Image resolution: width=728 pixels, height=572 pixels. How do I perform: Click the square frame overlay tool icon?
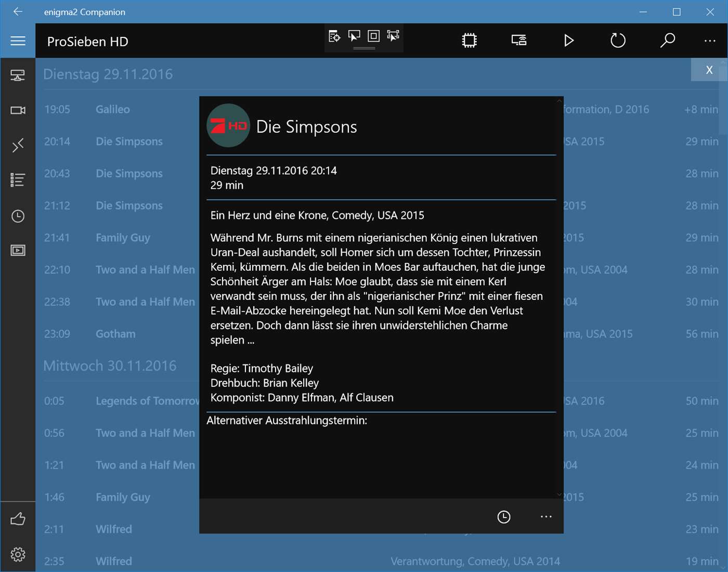373,36
